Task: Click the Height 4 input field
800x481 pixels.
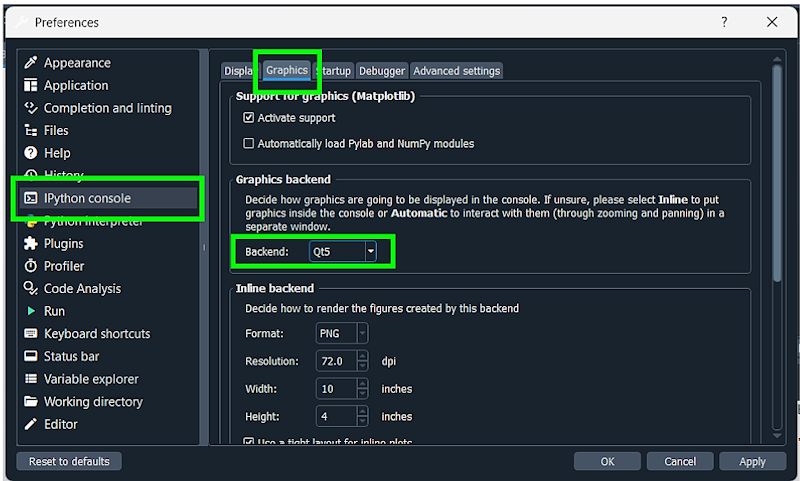Action: pyautogui.click(x=337, y=416)
